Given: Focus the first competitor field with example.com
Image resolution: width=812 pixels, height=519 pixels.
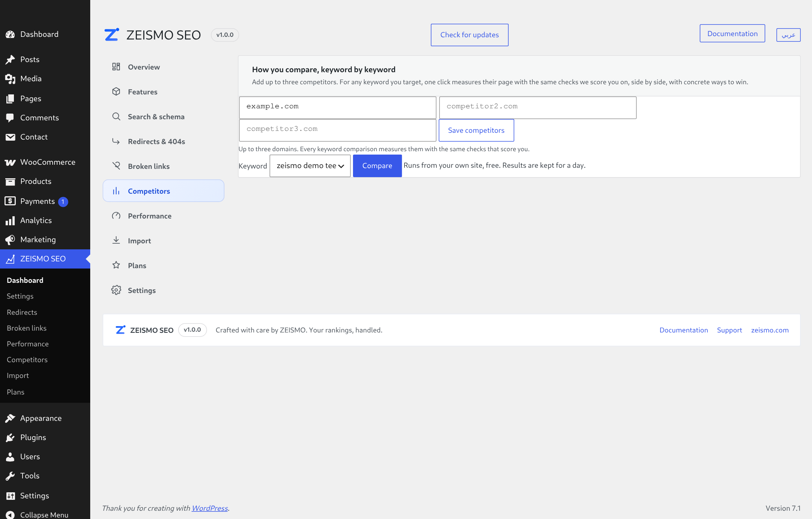Looking at the screenshot, I should click(338, 108).
